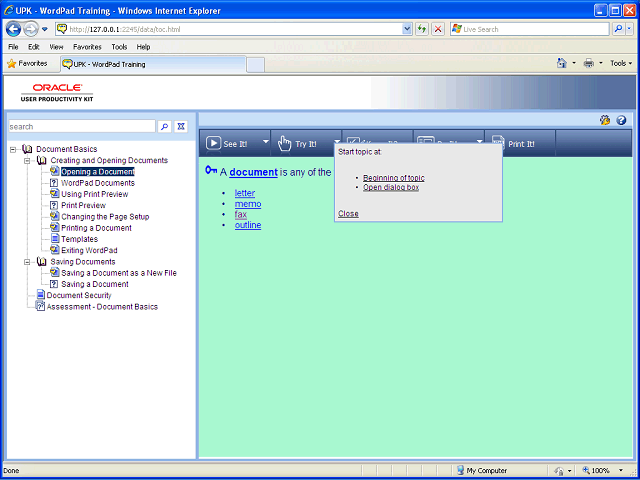The image size is (640, 480).
Task: Select WordPad Documents question item
Action: pos(98,183)
